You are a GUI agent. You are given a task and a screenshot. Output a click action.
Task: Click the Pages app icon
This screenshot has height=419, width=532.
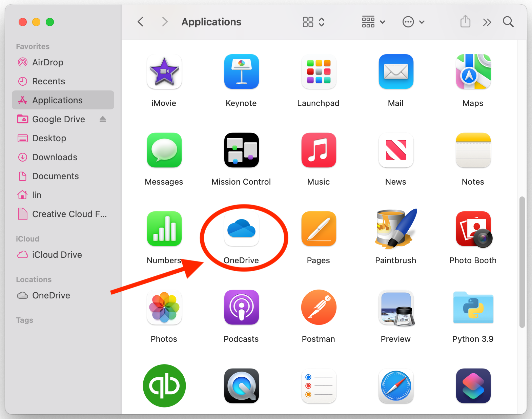pyautogui.click(x=319, y=229)
